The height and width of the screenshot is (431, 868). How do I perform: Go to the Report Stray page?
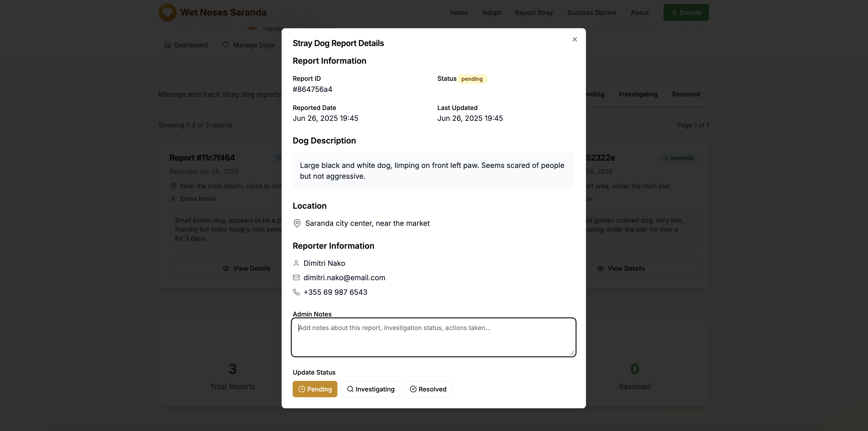click(x=534, y=13)
